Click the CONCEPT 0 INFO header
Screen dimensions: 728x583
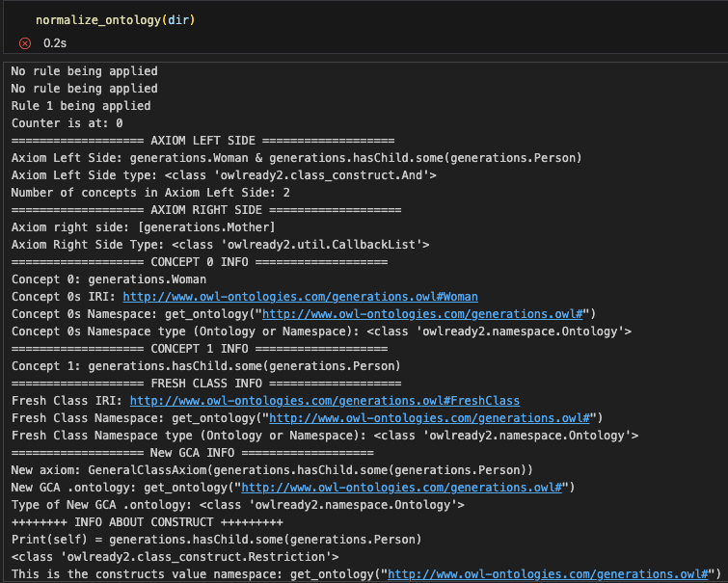(x=199, y=262)
